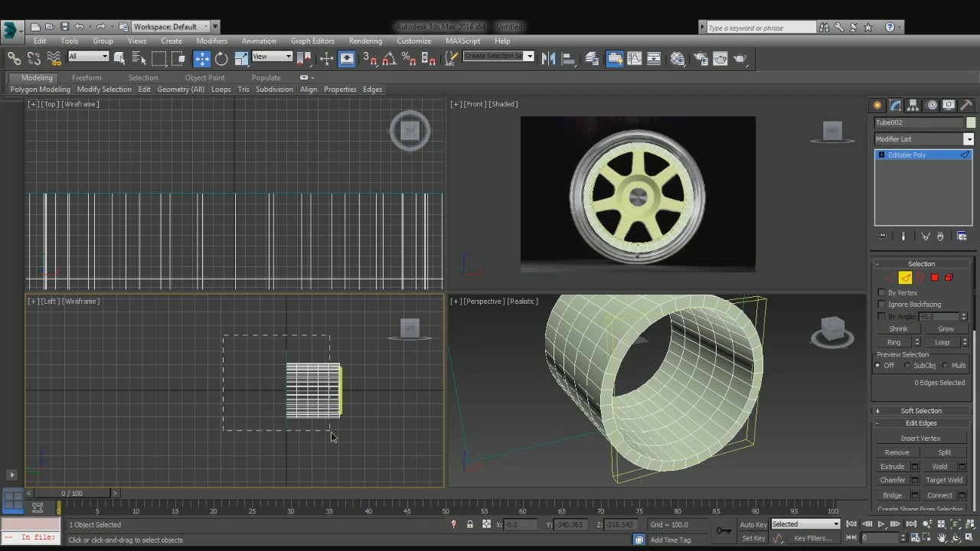
Task: Enable the By Vertex checkbox
Action: pos(881,293)
